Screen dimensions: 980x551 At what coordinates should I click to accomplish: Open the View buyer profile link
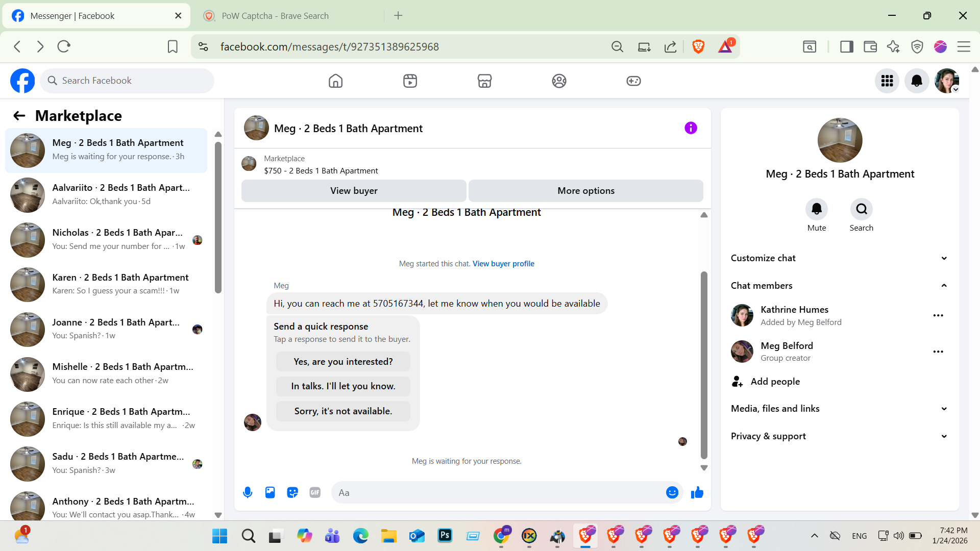[503, 264]
